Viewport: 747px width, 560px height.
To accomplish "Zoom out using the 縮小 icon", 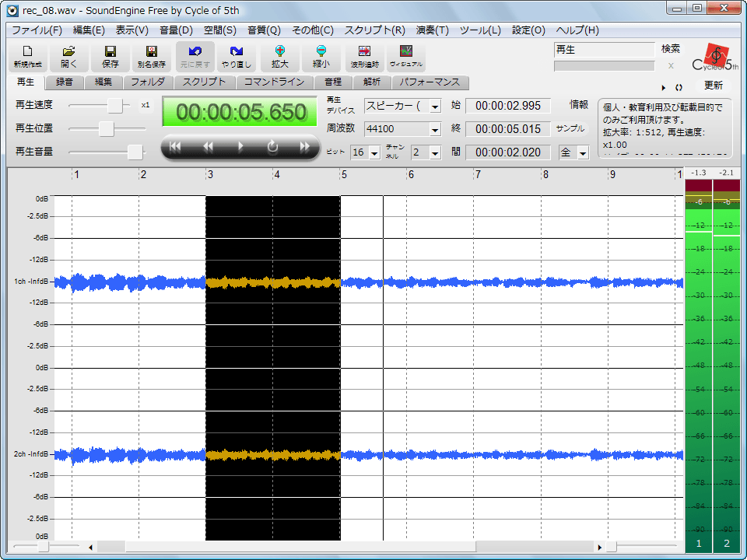I will [321, 56].
